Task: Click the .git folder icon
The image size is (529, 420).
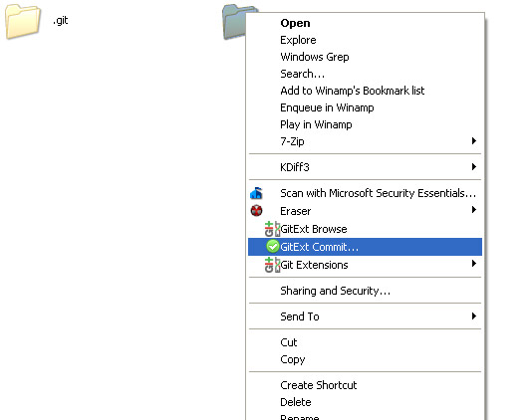Action: [x=23, y=21]
